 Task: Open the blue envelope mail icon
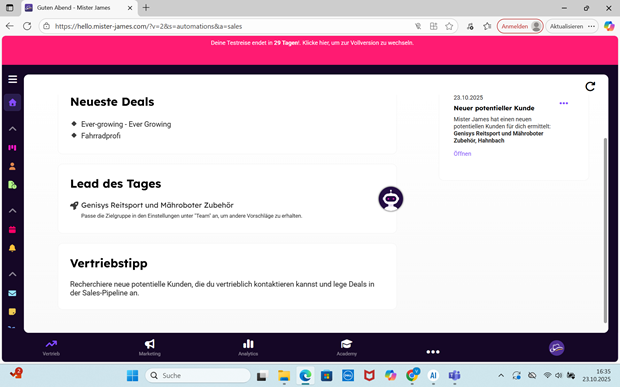pyautogui.click(x=13, y=293)
